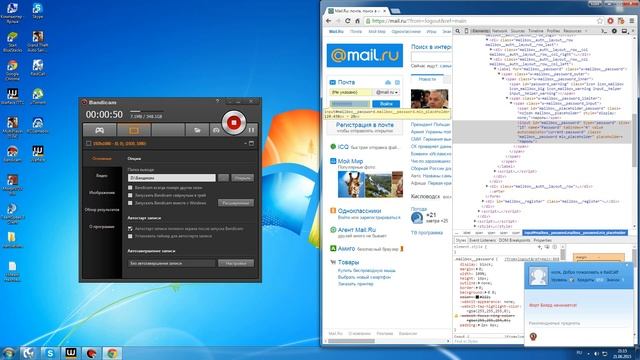
Task: Open the Chrome menu hamburger icon
Action: pyautogui.click(x=632, y=21)
